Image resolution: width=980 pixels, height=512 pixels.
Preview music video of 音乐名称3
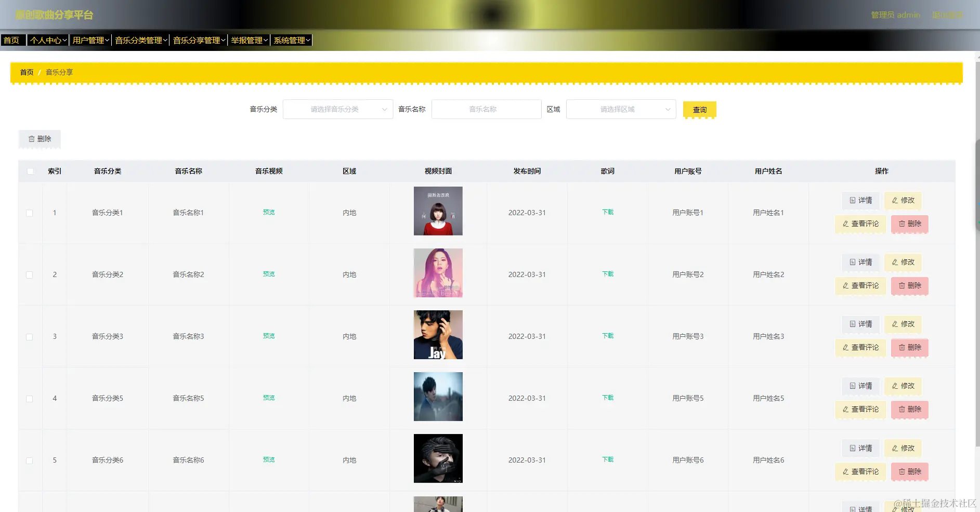pyautogui.click(x=269, y=336)
